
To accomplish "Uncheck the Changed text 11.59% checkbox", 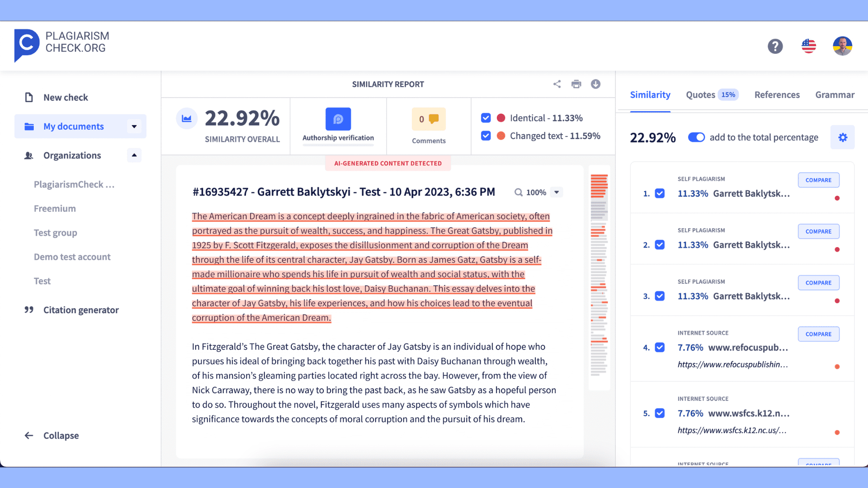I will [x=486, y=135].
